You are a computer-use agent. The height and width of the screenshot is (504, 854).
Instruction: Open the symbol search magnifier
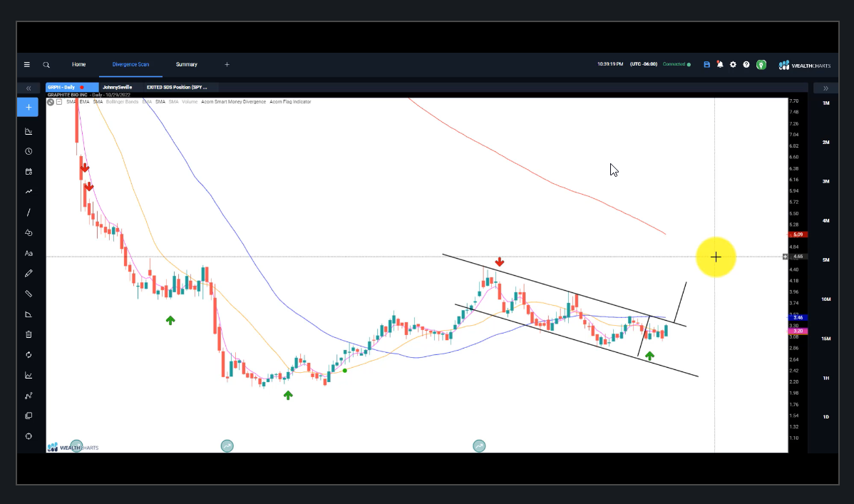46,65
